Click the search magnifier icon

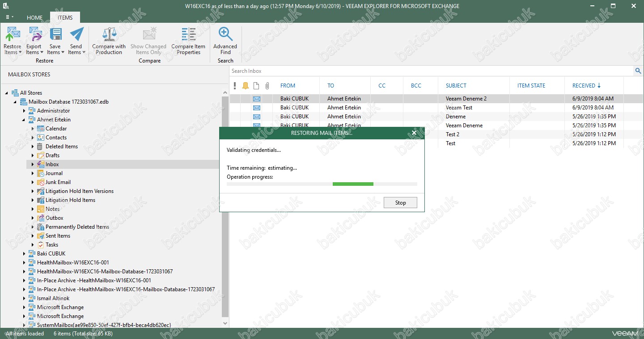click(x=638, y=71)
